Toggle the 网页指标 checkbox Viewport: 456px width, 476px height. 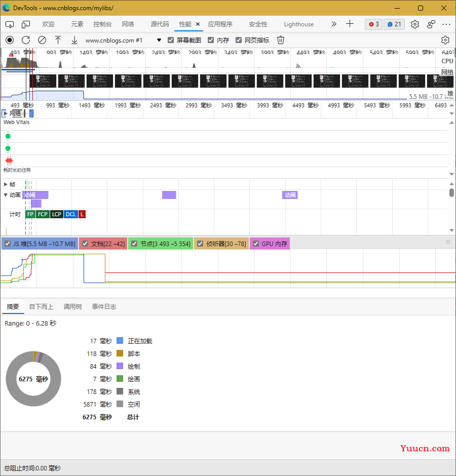click(x=239, y=40)
